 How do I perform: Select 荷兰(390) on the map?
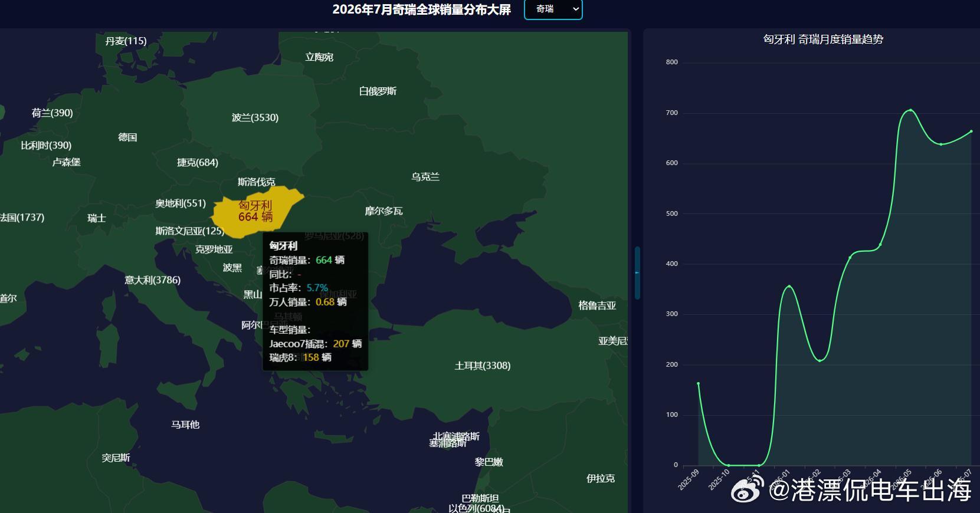52,113
